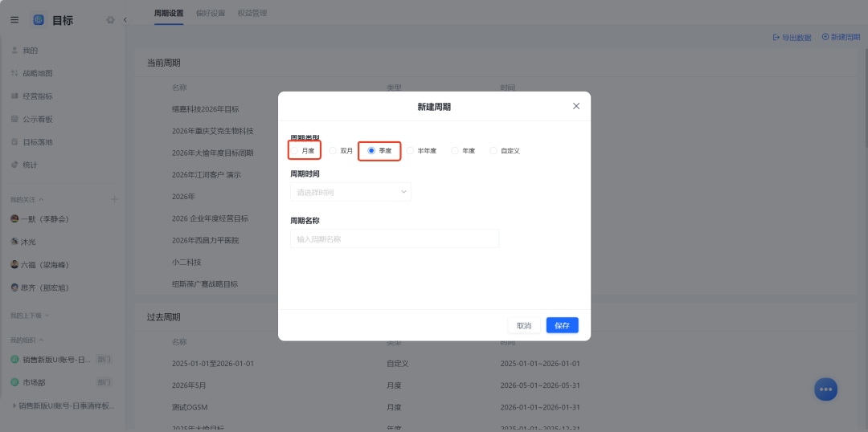
Task: Open the 周期时间 dropdown
Action: tap(350, 192)
